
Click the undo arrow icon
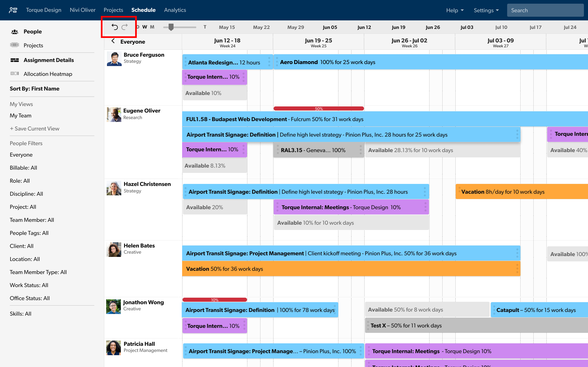pyautogui.click(x=115, y=27)
